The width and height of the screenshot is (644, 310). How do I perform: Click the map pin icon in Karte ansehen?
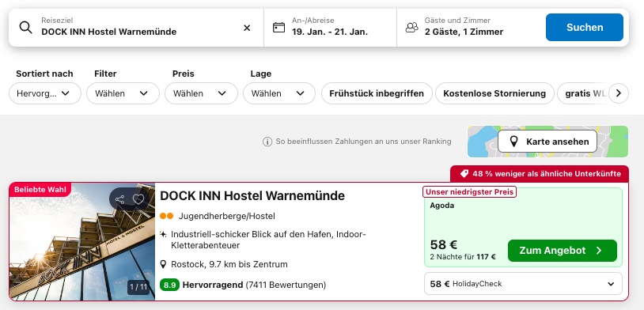(513, 142)
